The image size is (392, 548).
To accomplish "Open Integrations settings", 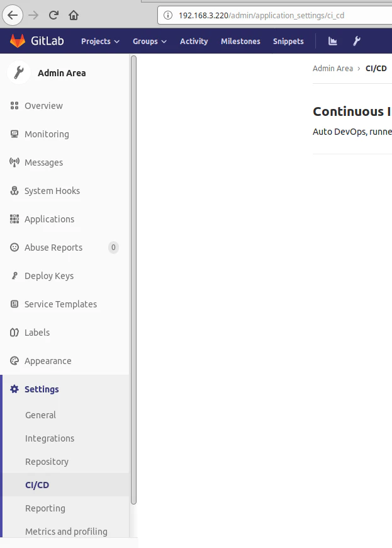I will (x=50, y=438).
